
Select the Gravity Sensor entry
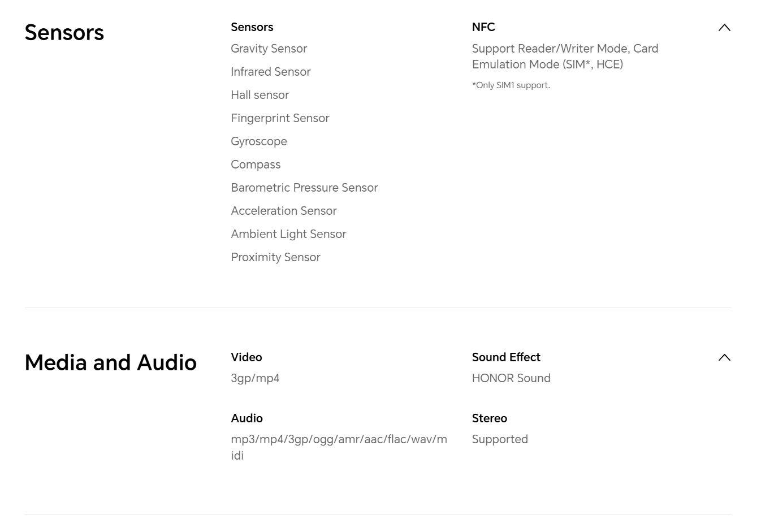(269, 49)
